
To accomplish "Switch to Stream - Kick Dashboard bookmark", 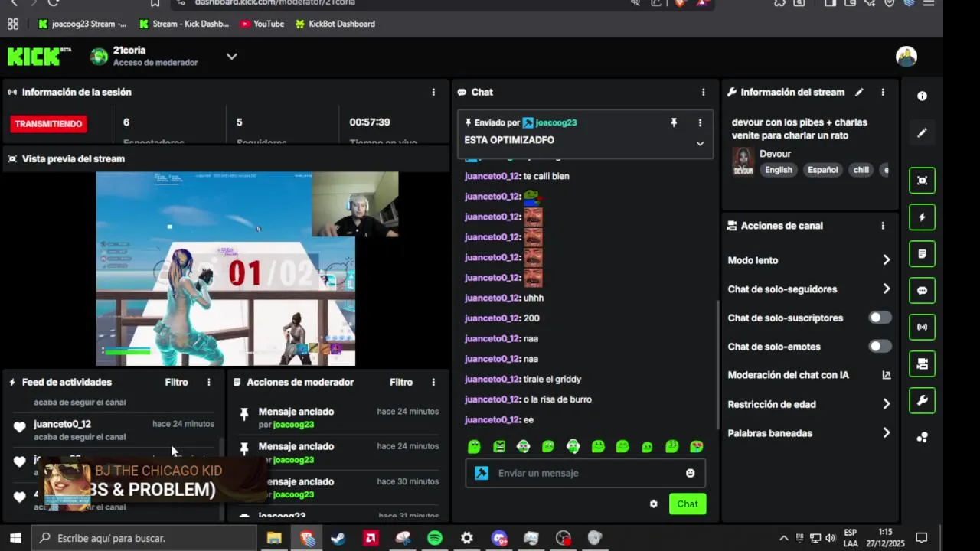I will click(184, 24).
